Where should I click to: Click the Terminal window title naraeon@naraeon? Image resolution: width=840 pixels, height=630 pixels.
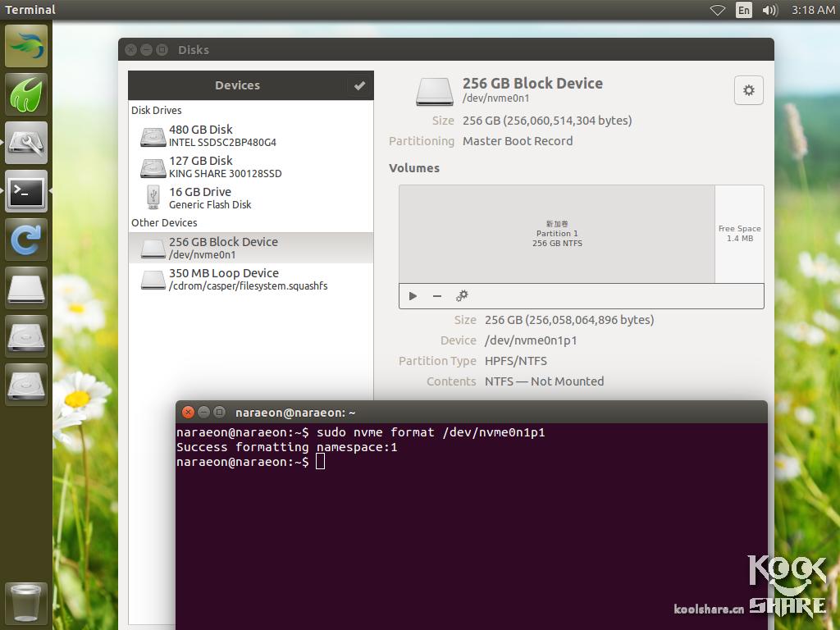pyautogui.click(x=295, y=413)
